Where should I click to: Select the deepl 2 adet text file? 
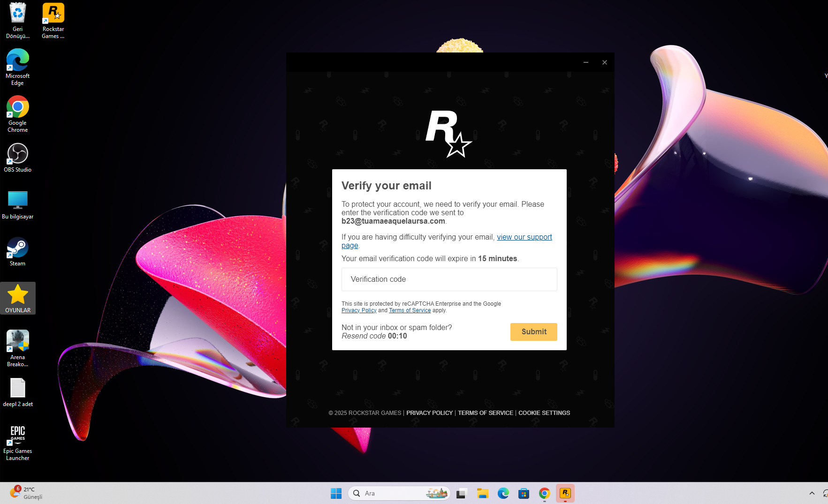click(18, 392)
